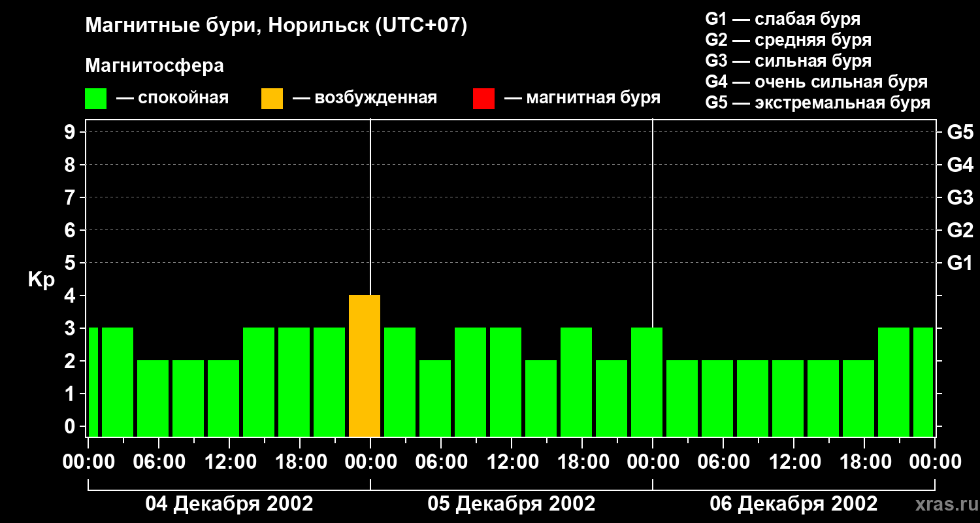Click the '12:00' time label above 04 Декабря
This screenshot has width=980, height=523.
[229, 462]
